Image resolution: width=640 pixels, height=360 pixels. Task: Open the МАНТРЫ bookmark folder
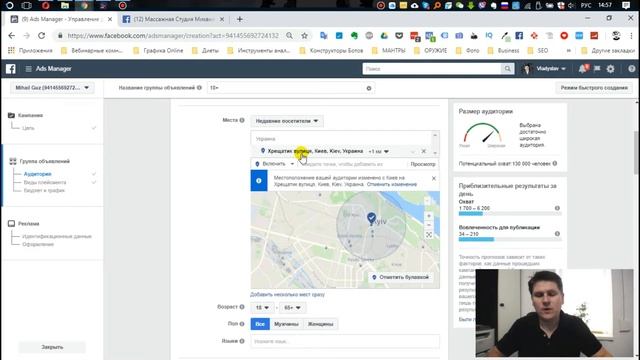click(389, 51)
